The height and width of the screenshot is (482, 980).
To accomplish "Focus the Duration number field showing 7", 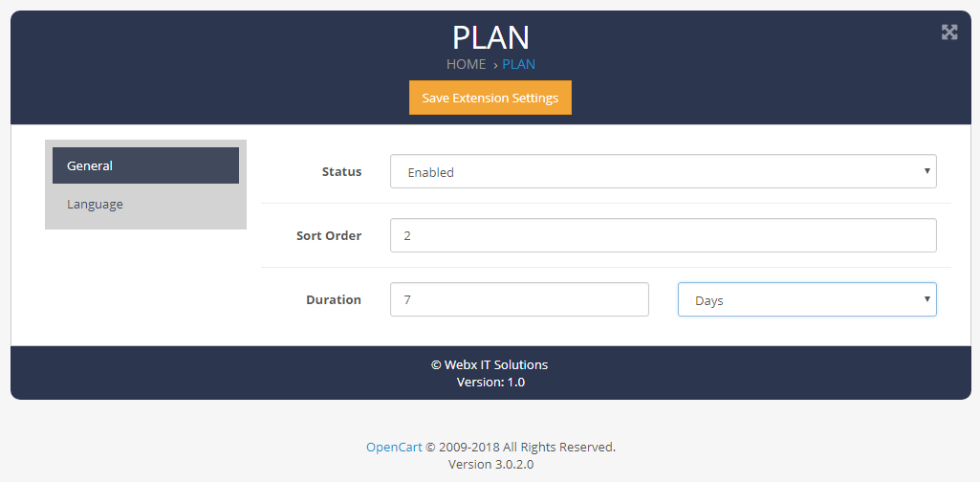I will coord(519,299).
